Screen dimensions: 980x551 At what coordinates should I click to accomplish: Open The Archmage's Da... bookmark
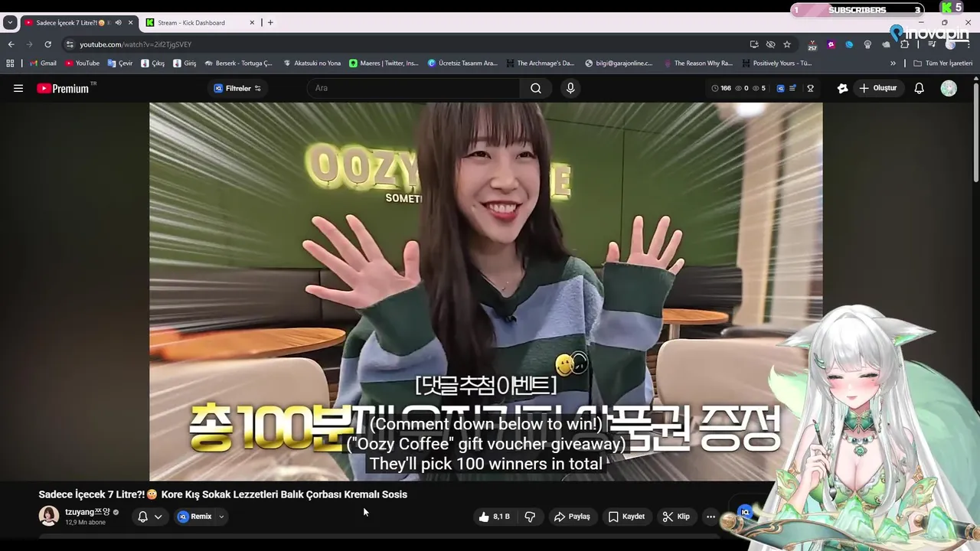click(541, 64)
